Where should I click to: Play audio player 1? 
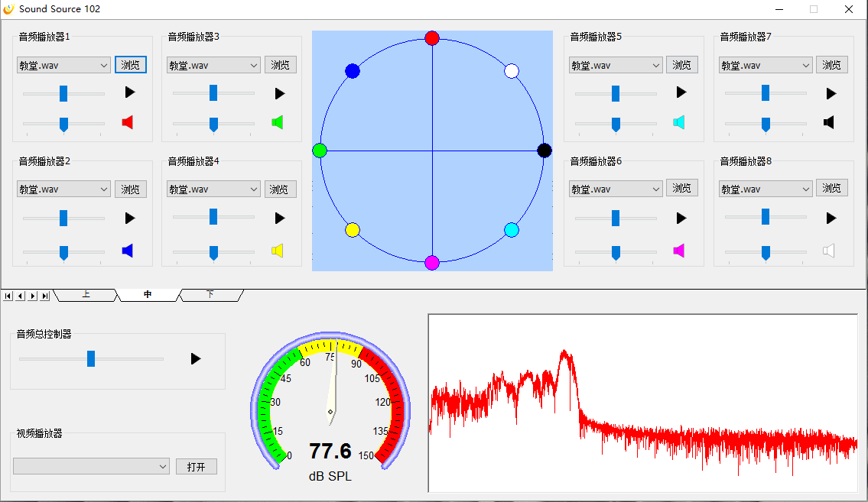[x=130, y=92]
